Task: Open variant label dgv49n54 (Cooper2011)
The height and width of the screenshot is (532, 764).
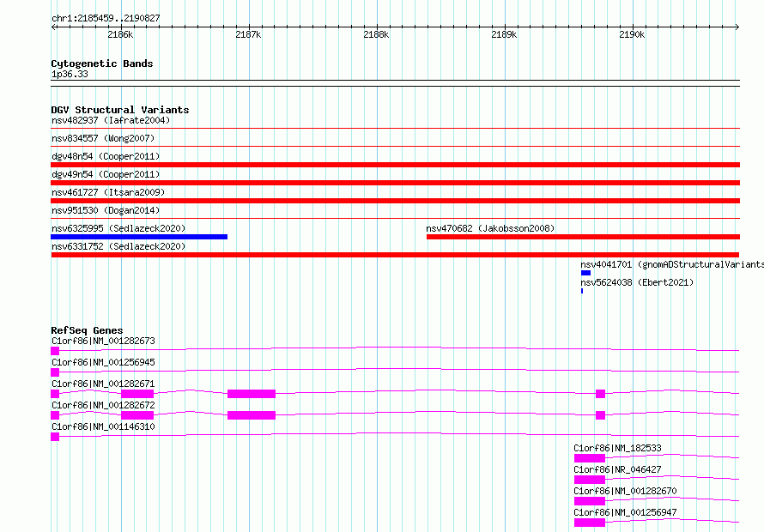Action: pos(106,174)
